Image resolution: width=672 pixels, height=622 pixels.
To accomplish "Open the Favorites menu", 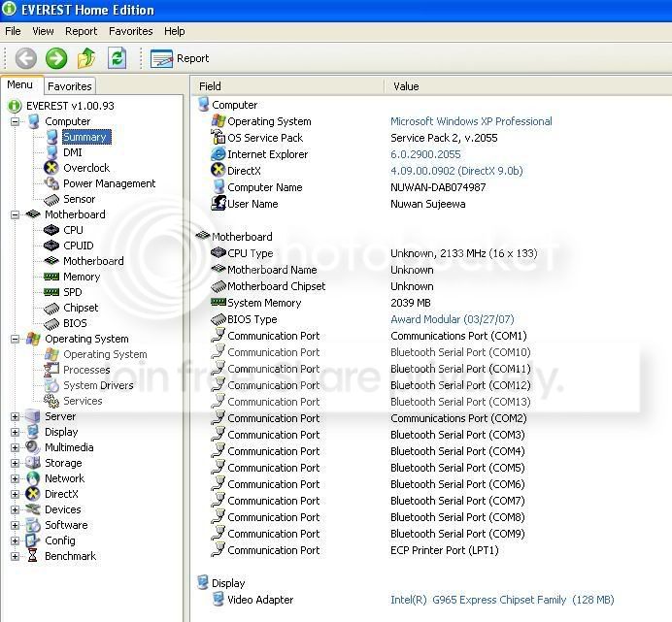I will coord(131,31).
